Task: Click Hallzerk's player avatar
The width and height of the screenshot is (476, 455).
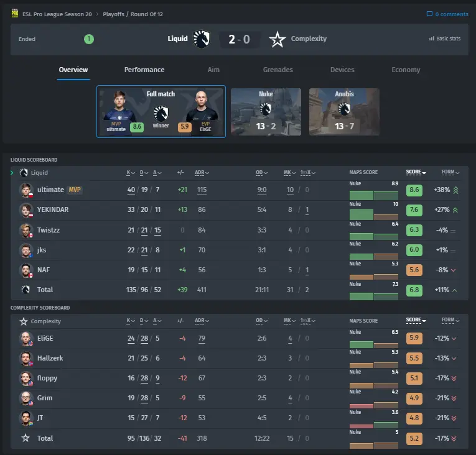Action: pyautogui.click(x=26, y=358)
